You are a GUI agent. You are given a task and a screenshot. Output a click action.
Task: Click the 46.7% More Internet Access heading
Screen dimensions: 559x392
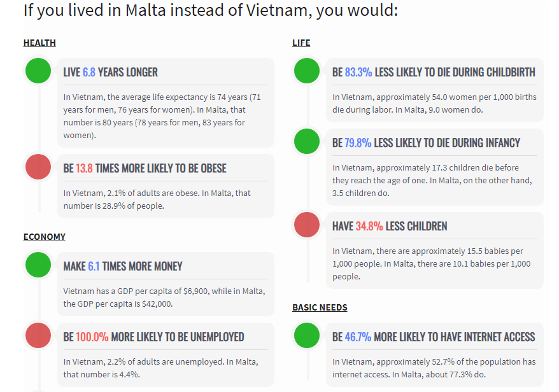pyautogui.click(x=434, y=337)
